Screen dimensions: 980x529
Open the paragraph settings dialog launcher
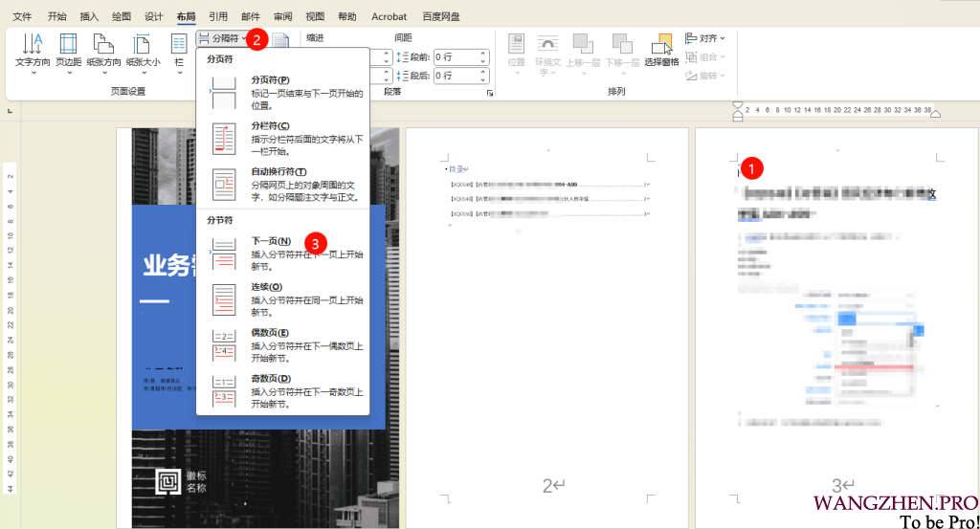pyautogui.click(x=490, y=93)
